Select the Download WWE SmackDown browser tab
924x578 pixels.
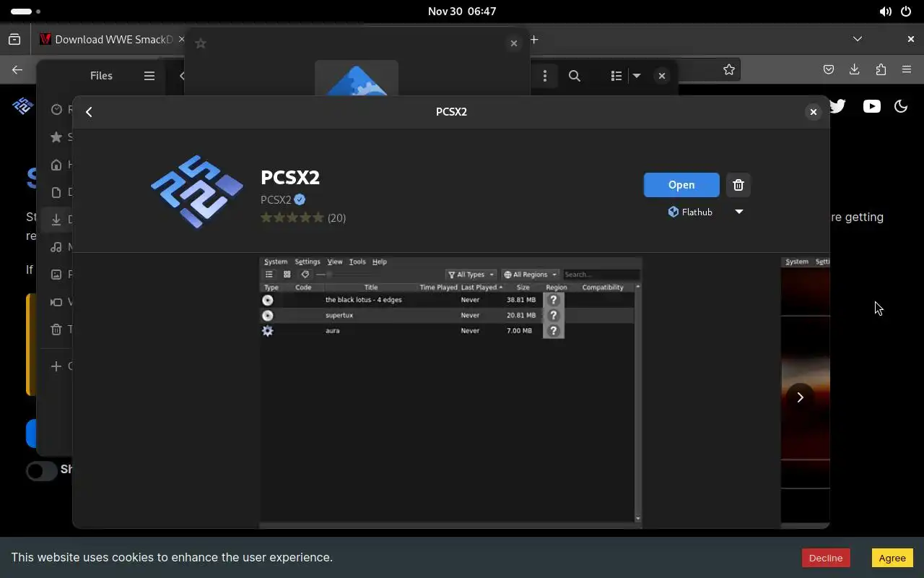coord(108,40)
